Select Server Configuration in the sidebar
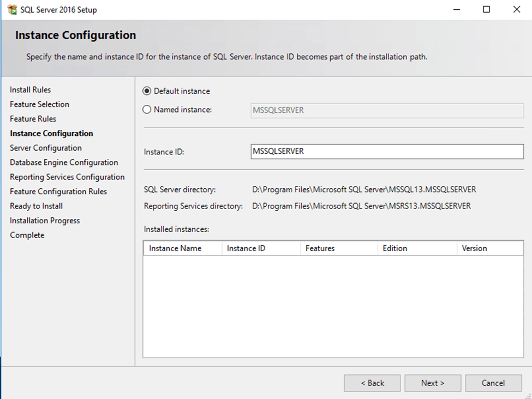 point(46,148)
